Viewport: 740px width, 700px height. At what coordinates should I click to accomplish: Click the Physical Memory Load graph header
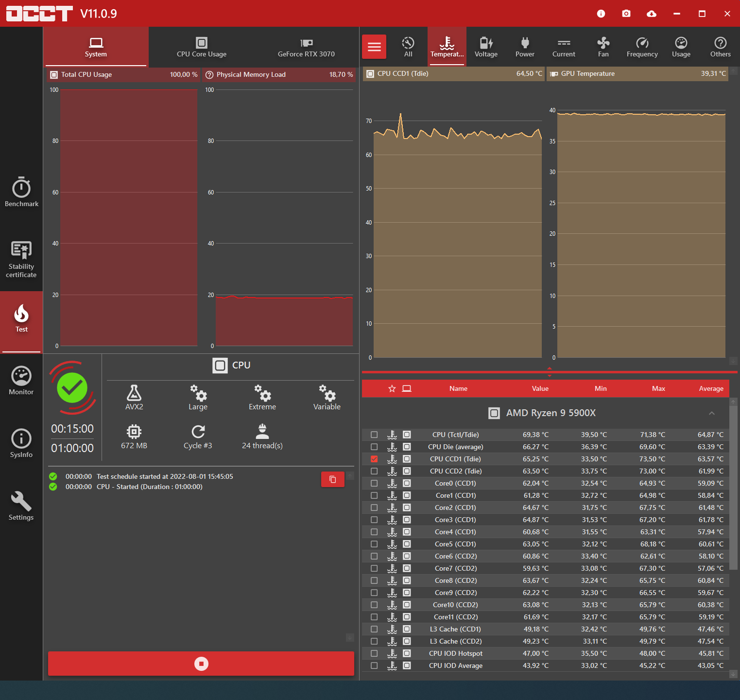(x=279, y=74)
